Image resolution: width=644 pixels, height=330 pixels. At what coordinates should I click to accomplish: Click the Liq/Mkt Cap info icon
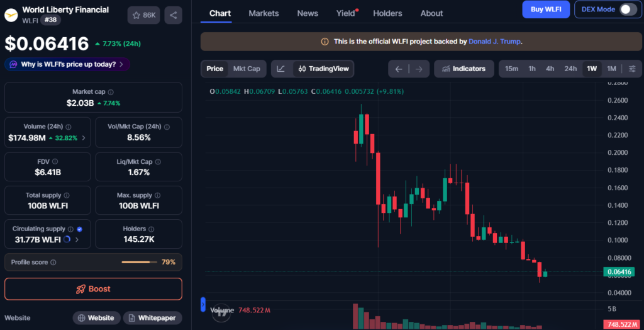click(x=158, y=162)
